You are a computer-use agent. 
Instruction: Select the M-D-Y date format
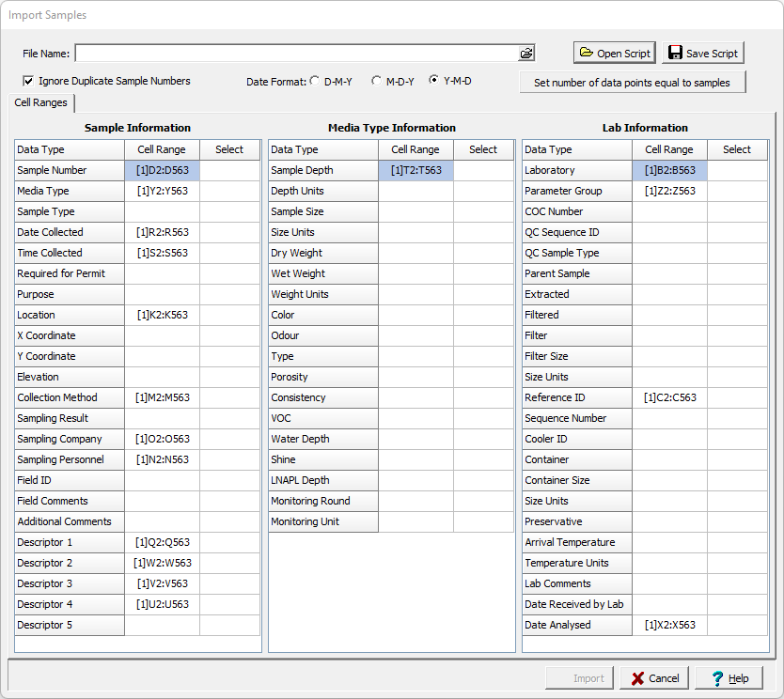(376, 82)
